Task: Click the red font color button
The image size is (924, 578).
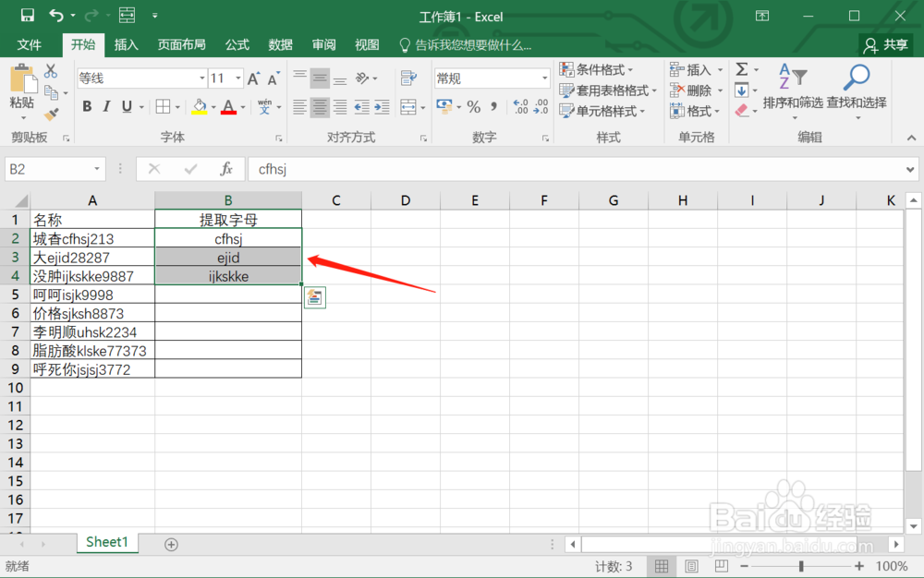Action: pos(229,106)
